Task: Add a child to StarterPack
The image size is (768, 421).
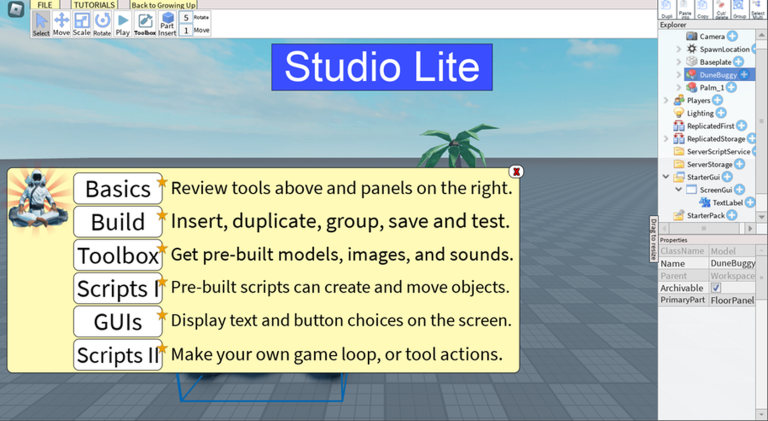Action: pyautogui.click(x=732, y=215)
